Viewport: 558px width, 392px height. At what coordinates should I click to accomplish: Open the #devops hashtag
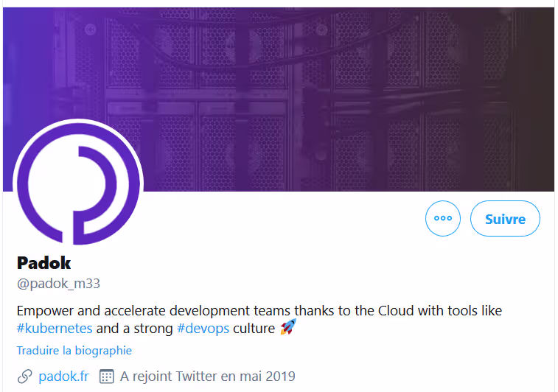(x=203, y=328)
